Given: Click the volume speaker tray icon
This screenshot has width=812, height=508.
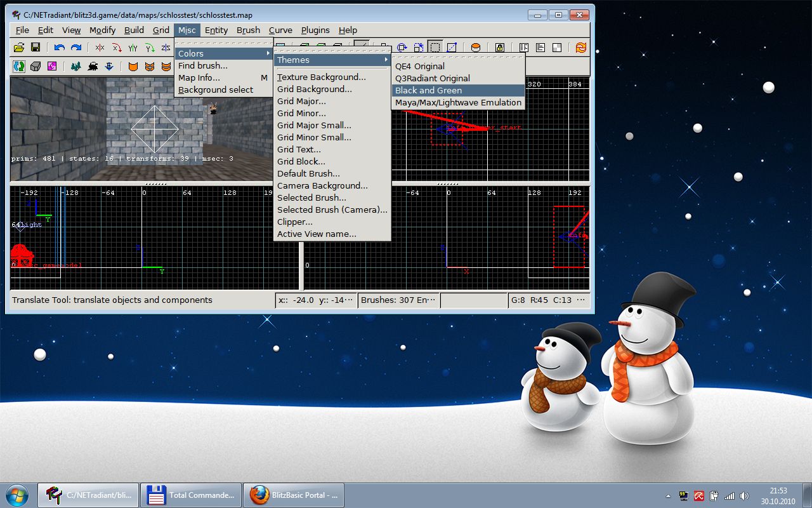Looking at the screenshot, I should [743, 495].
